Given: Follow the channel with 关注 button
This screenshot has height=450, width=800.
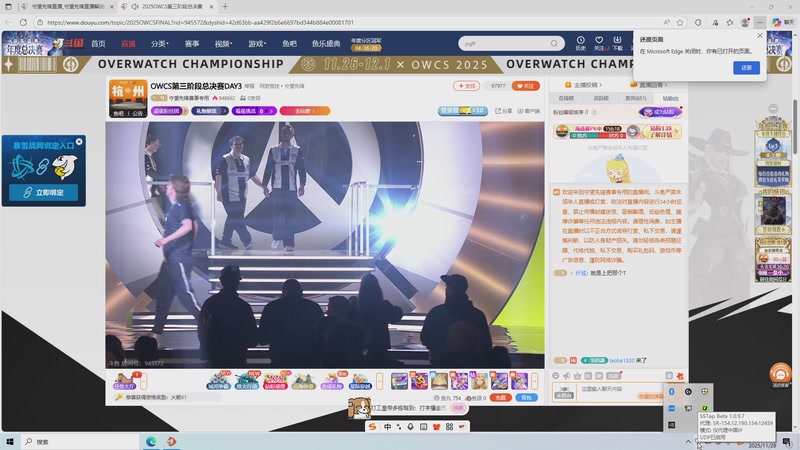Looking at the screenshot, I should (x=526, y=86).
